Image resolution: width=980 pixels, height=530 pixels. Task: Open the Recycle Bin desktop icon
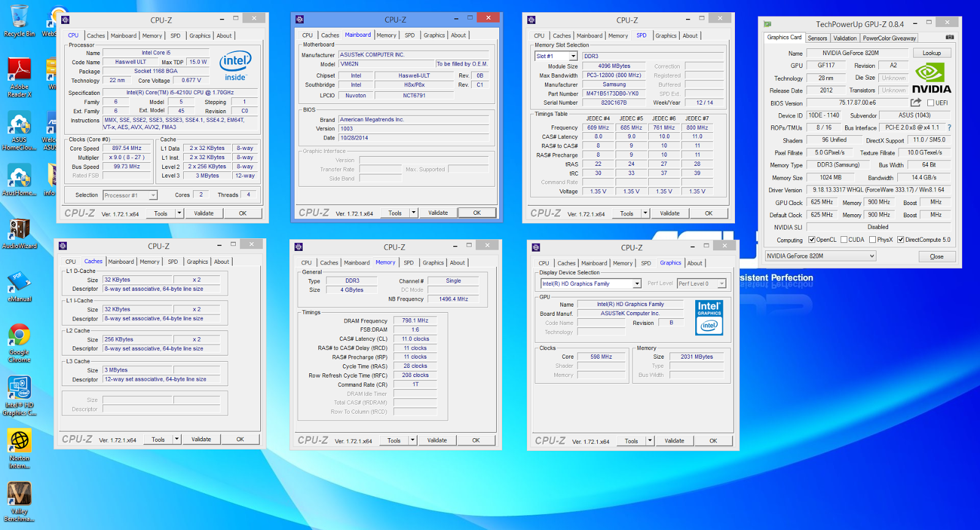[x=20, y=20]
